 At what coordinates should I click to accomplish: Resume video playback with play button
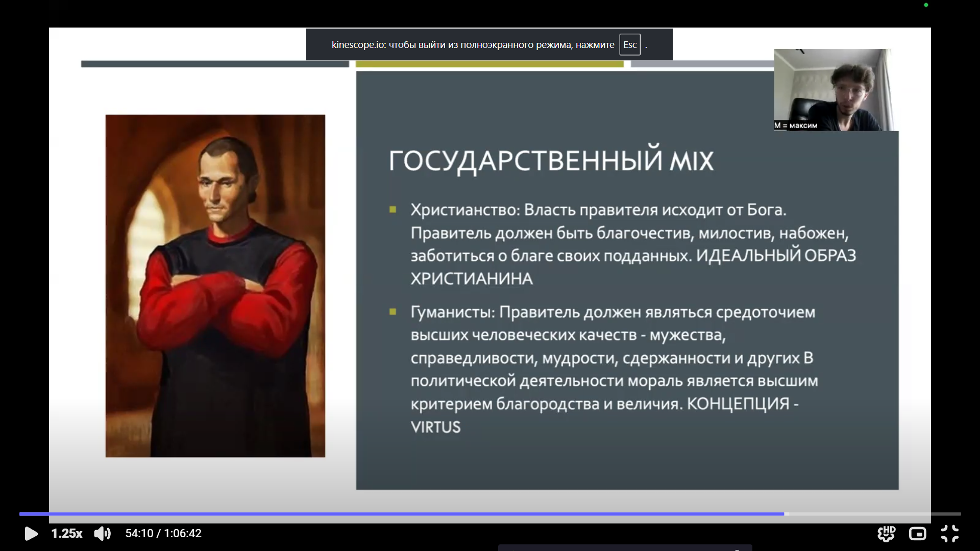click(x=31, y=534)
